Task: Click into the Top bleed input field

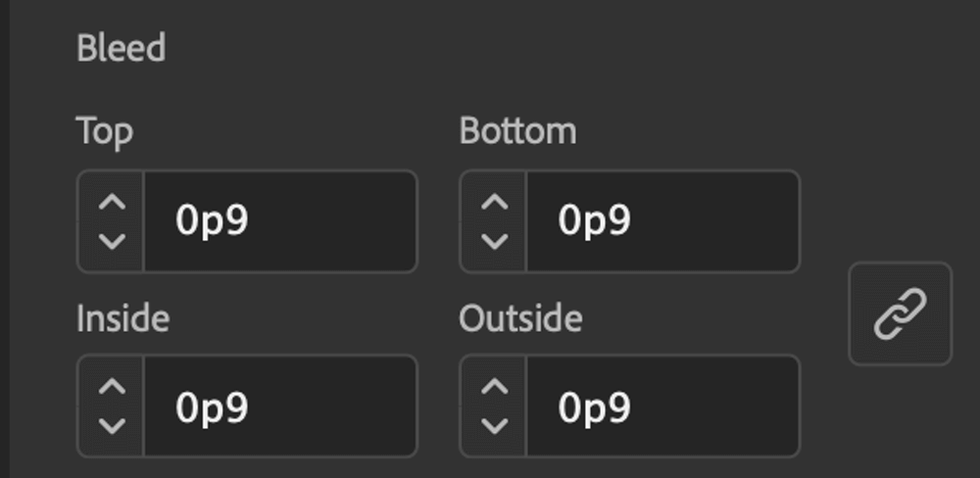Action: (280, 221)
